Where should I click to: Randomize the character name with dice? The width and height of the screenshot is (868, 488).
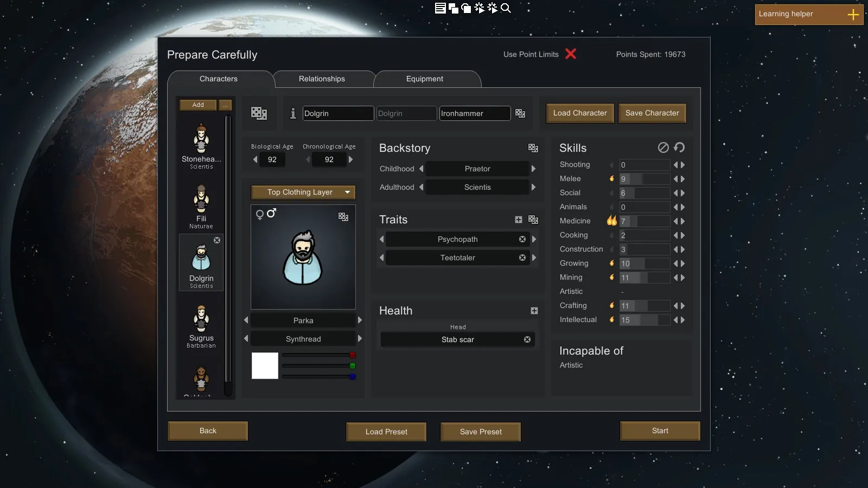point(520,113)
